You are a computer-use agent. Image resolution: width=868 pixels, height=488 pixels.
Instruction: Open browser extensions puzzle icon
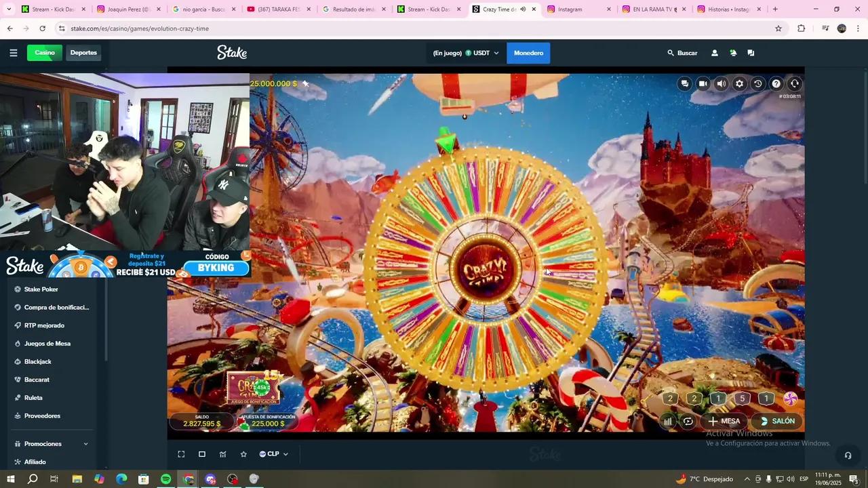tap(801, 28)
